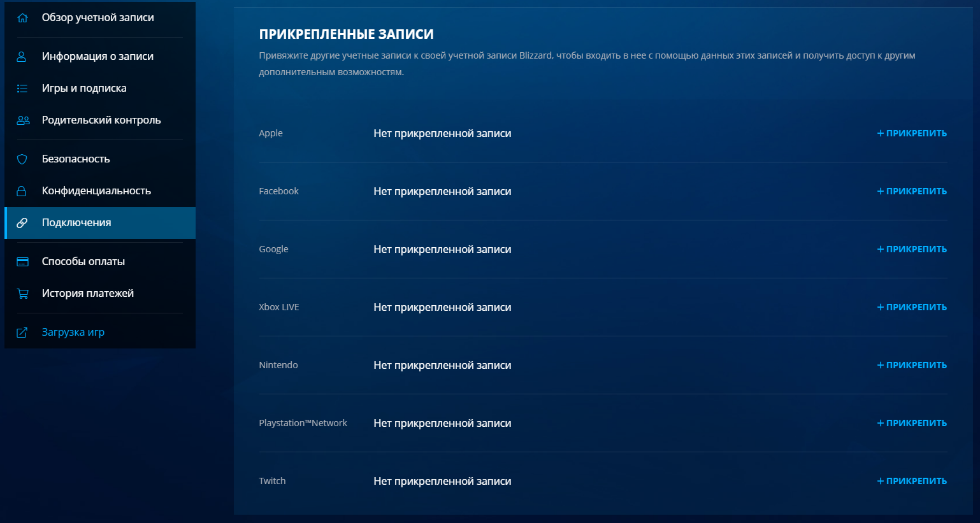Viewport: 980px width, 523px height.
Task: Click Нет прикрепленной записи in Facebook row
Action: pos(442,192)
